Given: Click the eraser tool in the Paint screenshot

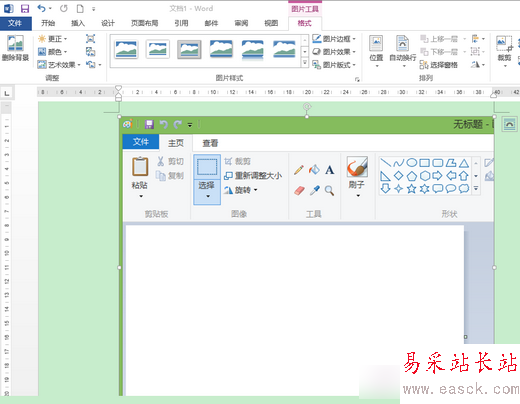Looking at the screenshot, I should [299, 190].
